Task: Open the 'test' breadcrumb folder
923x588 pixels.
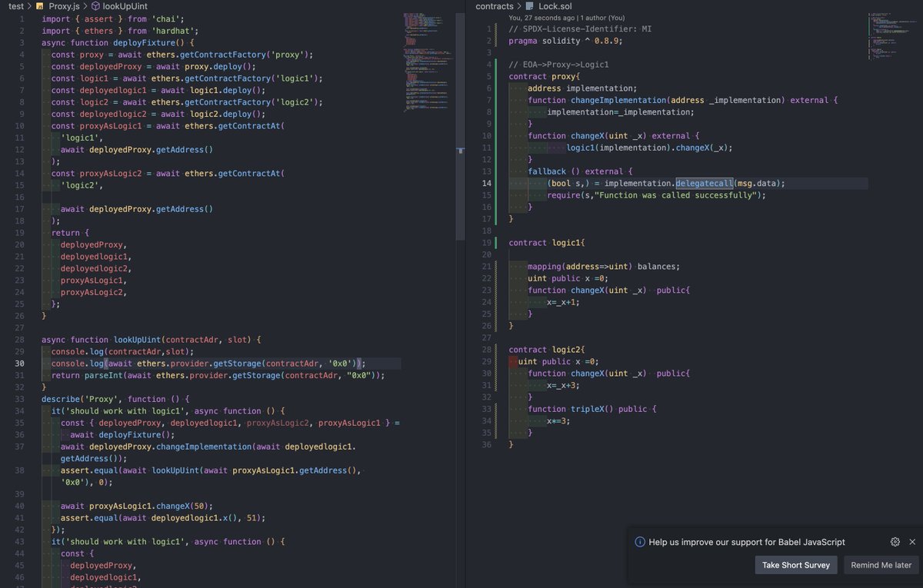Action: click(x=15, y=6)
